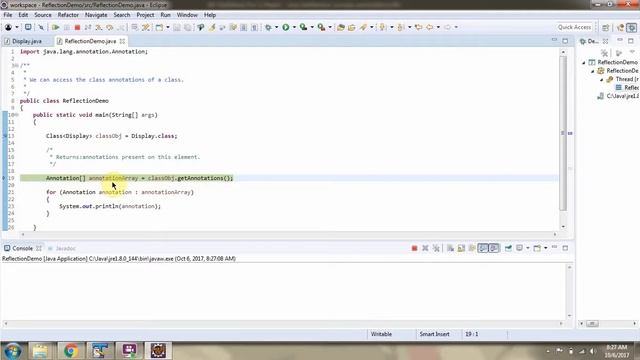Click the Open Perspective icon
Image resolution: width=640 pixels, height=360 pixels.
click(x=606, y=27)
